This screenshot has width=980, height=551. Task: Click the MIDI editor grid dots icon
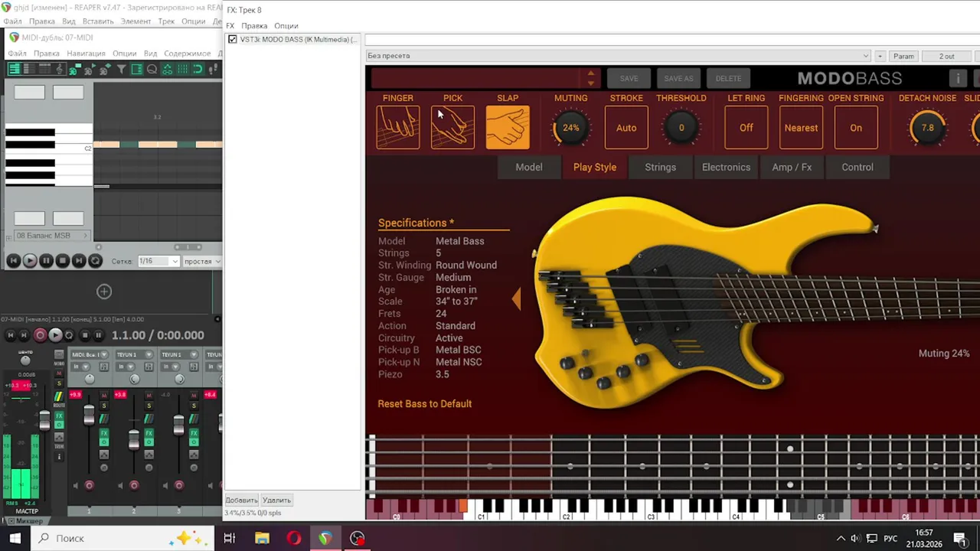[x=183, y=69]
